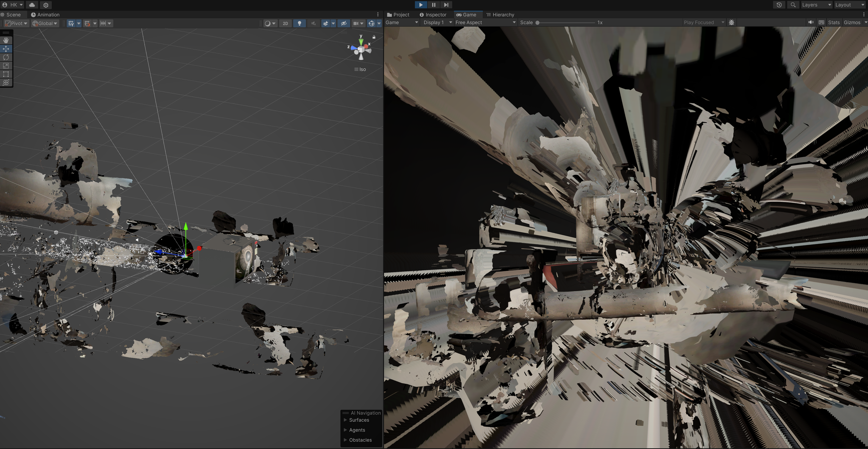Expand Obstacles in AI Navigation
868x449 pixels.
pyautogui.click(x=345, y=440)
